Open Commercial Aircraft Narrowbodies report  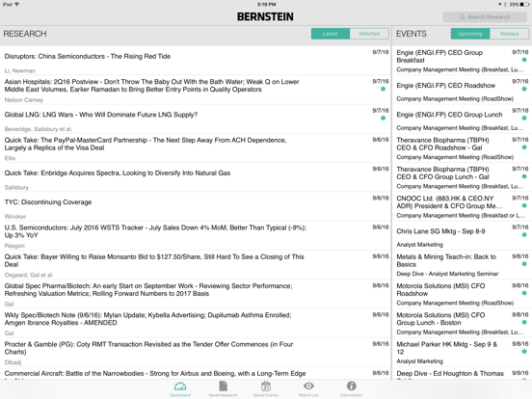195,373
